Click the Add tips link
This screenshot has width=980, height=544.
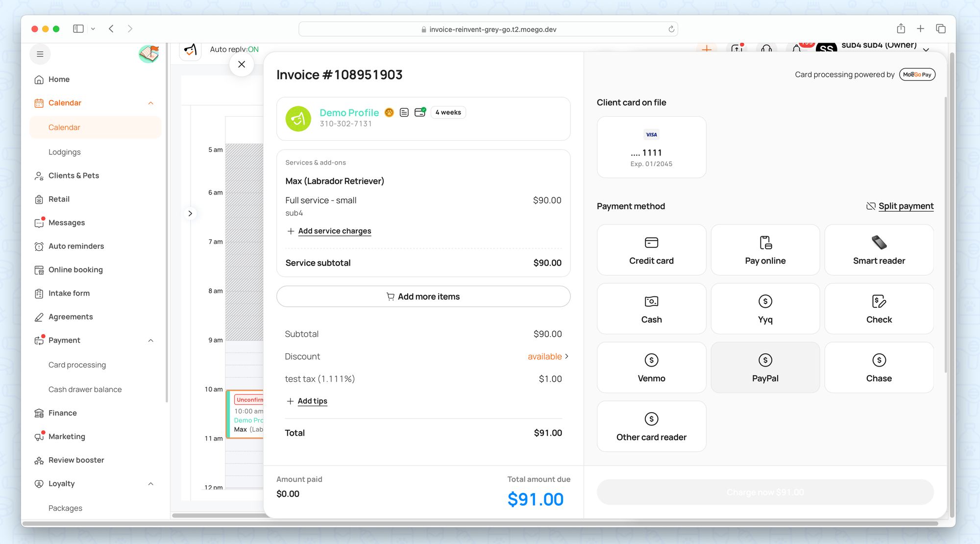(x=312, y=401)
